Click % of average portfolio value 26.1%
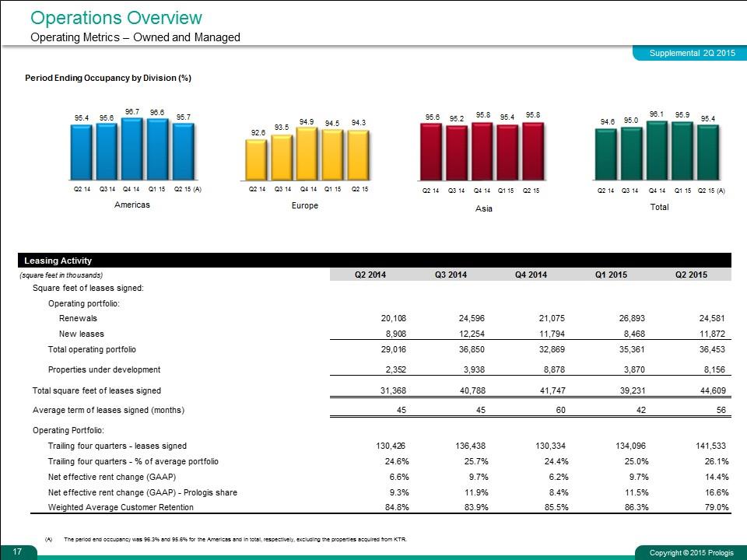This screenshot has width=747, height=560. tap(717, 461)
